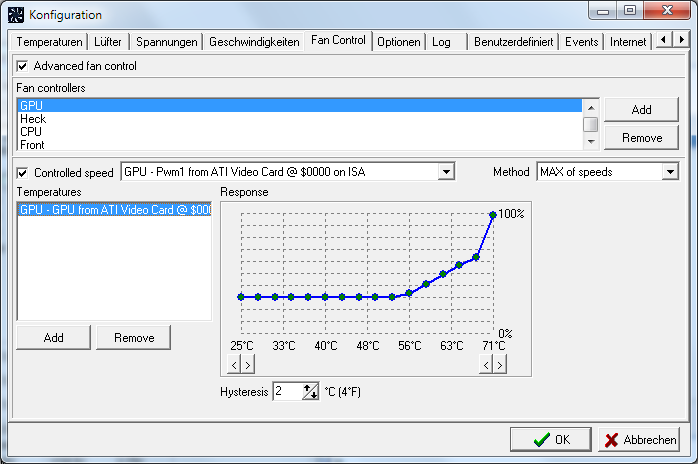Click Remove below the Temperatures list
Image resolution: width=698 pixels, height=464 pixels.
pyautogui.click(x=134, y=338)
